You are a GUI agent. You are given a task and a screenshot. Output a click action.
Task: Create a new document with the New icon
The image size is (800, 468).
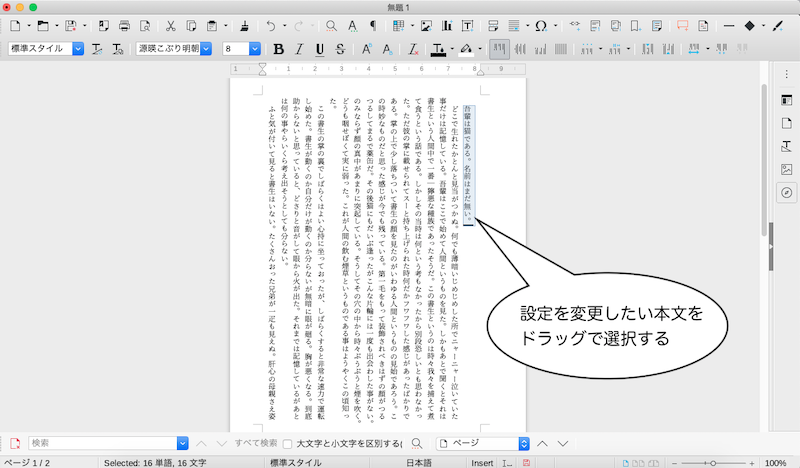coord(15,26)
